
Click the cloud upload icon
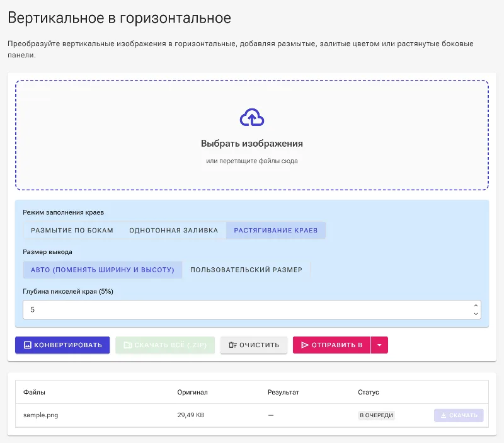pos(252,117)
